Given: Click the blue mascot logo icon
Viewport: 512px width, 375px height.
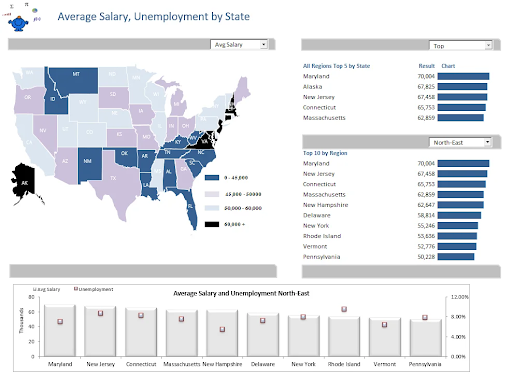Looking at the screenshot, I should (19, 23).
